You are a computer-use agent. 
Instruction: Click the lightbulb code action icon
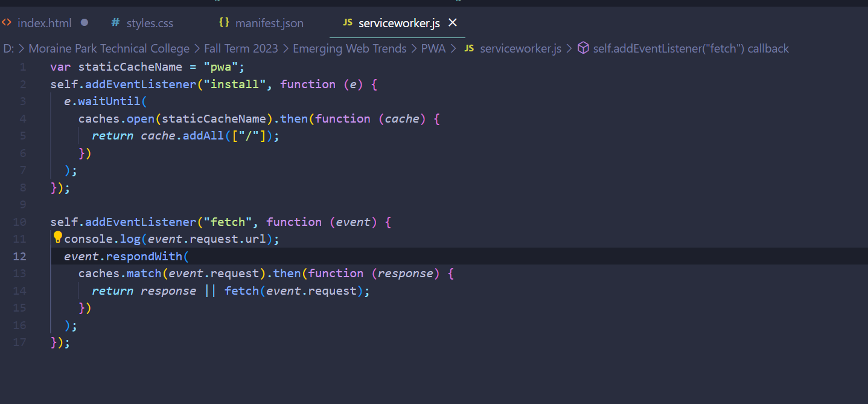(58, 237)
